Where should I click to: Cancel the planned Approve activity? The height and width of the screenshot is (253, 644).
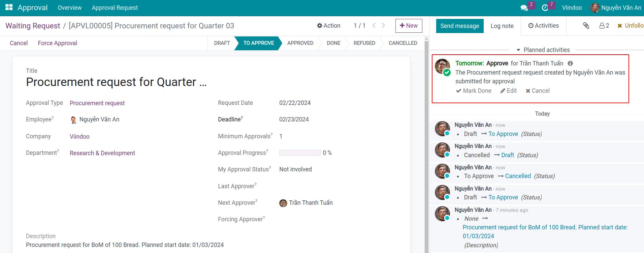(538, 91)
